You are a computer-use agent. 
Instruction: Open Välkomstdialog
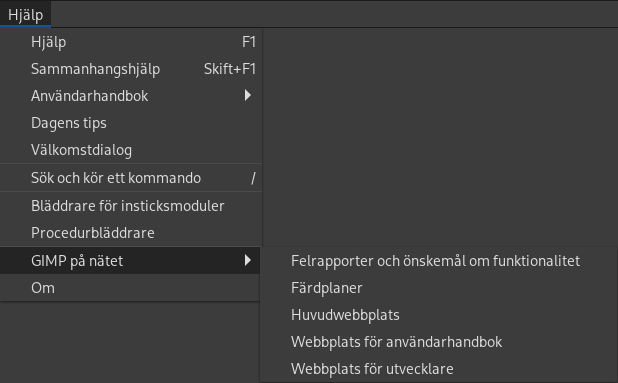130,150
